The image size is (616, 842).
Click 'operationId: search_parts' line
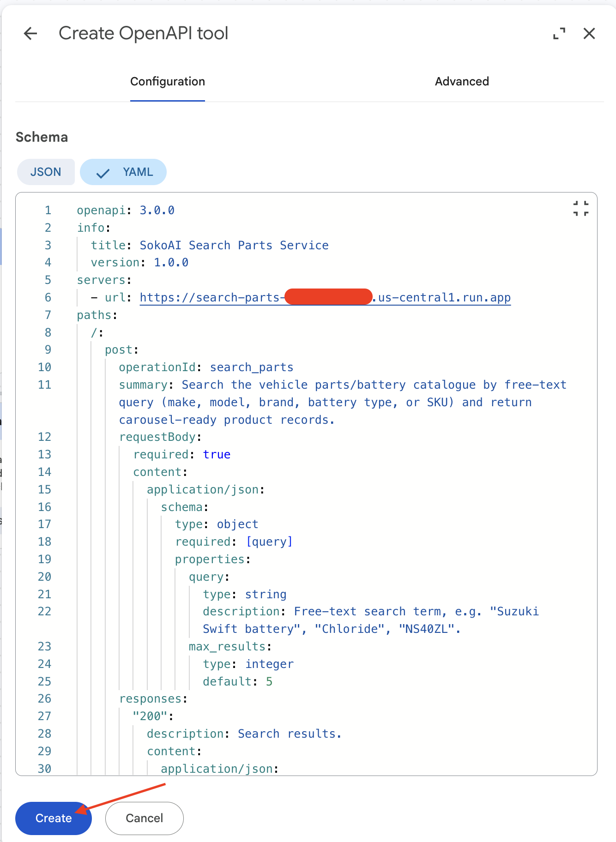pos(206,367)
